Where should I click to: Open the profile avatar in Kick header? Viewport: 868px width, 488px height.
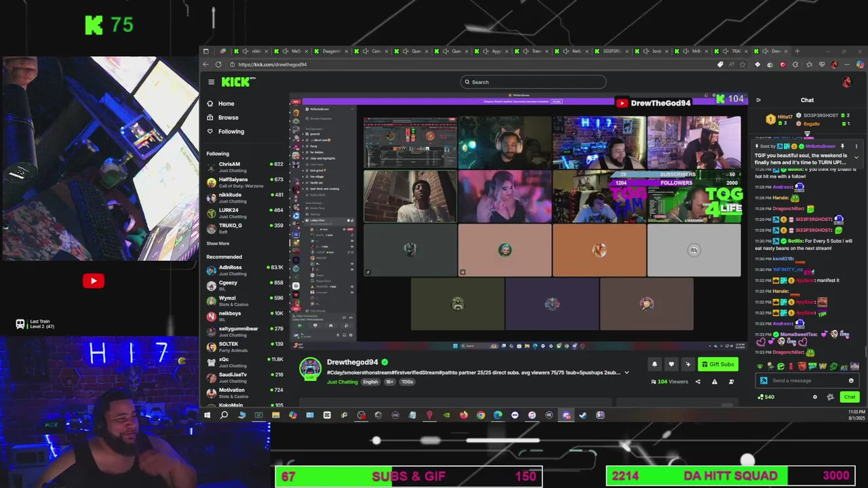846,82
